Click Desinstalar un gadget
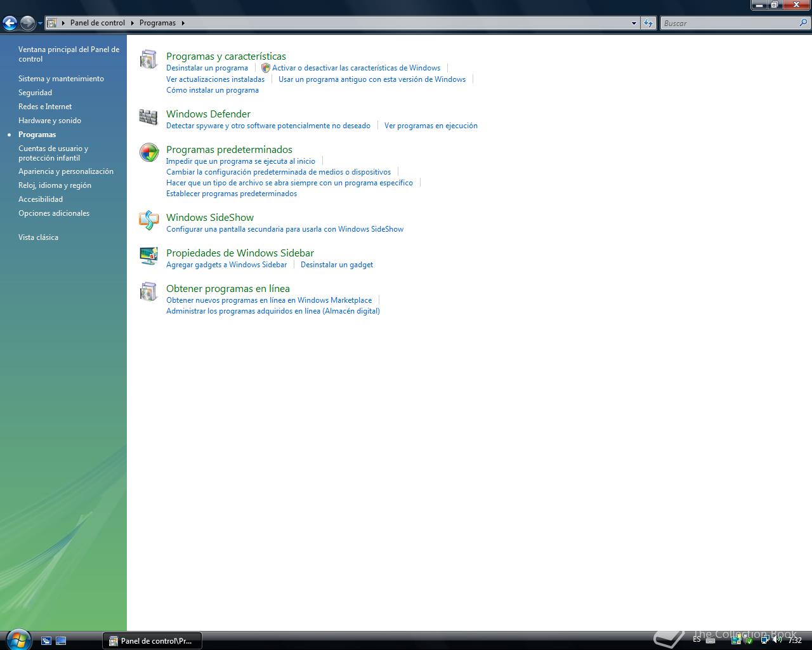 (337, 265)
